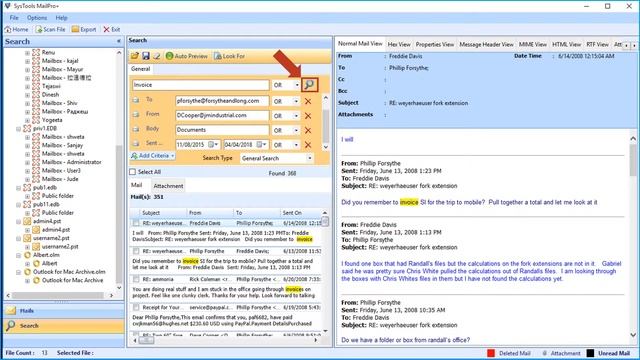Image resolution: width=640 pixels, height=360 pixels.
Task: Open the 11/08/2015 date picker dropdown
Action: coord(216,144)
